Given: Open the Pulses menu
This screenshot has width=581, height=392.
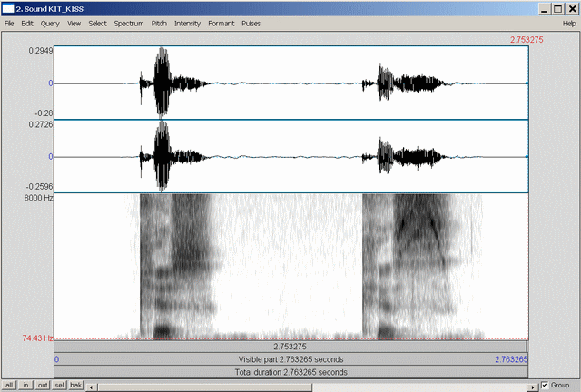Looking at the screenshot, I should click(x=251, y=23).
